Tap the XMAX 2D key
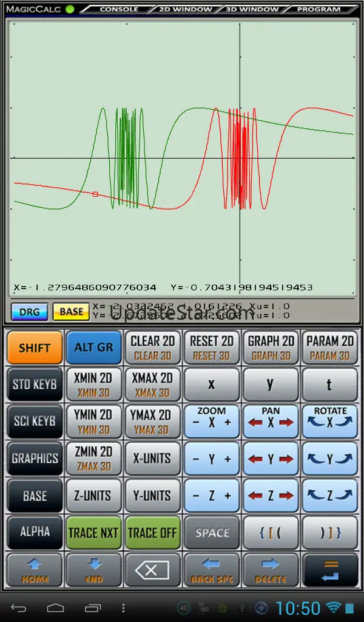This screenshot has height=622, width=364. click(x=152, y=384)
